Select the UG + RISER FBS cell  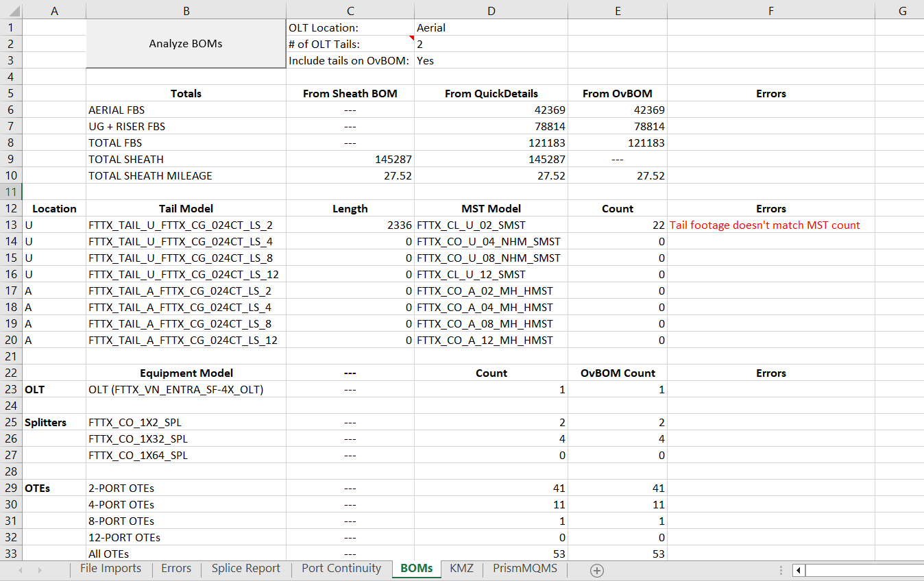(x=186, y=127)
